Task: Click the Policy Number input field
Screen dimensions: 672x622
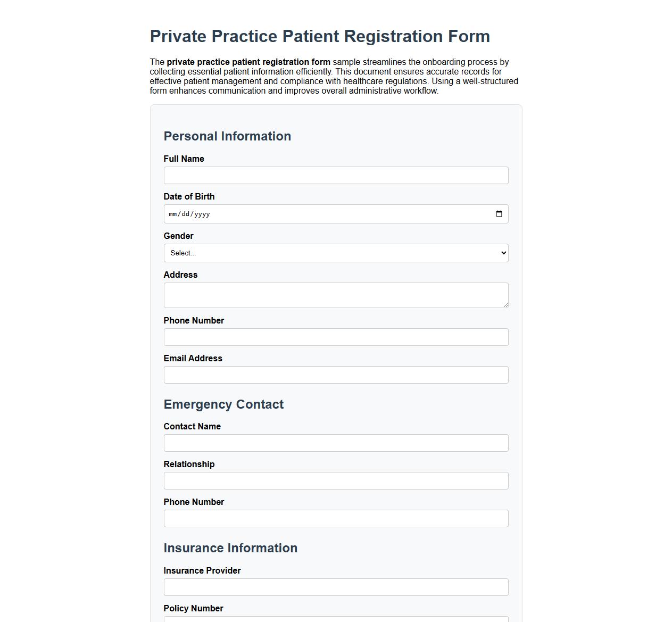Action: pyautogui.click(x=336, y=620)
